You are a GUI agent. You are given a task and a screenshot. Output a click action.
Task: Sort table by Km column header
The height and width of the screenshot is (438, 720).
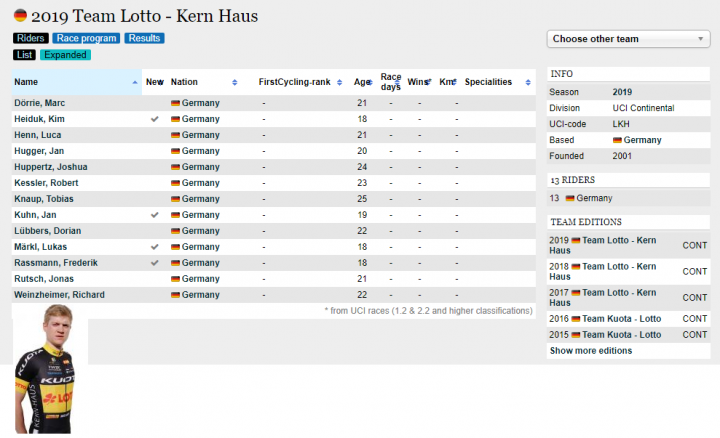(x=448, y=82)
